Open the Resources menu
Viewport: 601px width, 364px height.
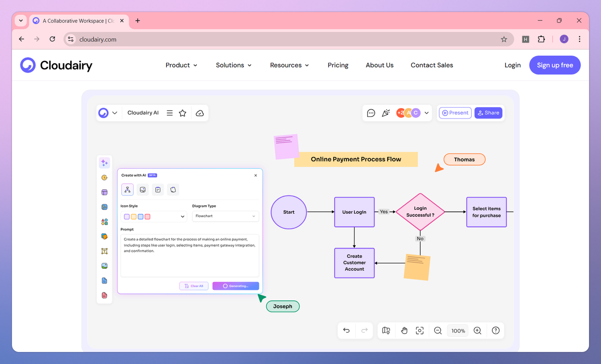click(x=289, y=65)
